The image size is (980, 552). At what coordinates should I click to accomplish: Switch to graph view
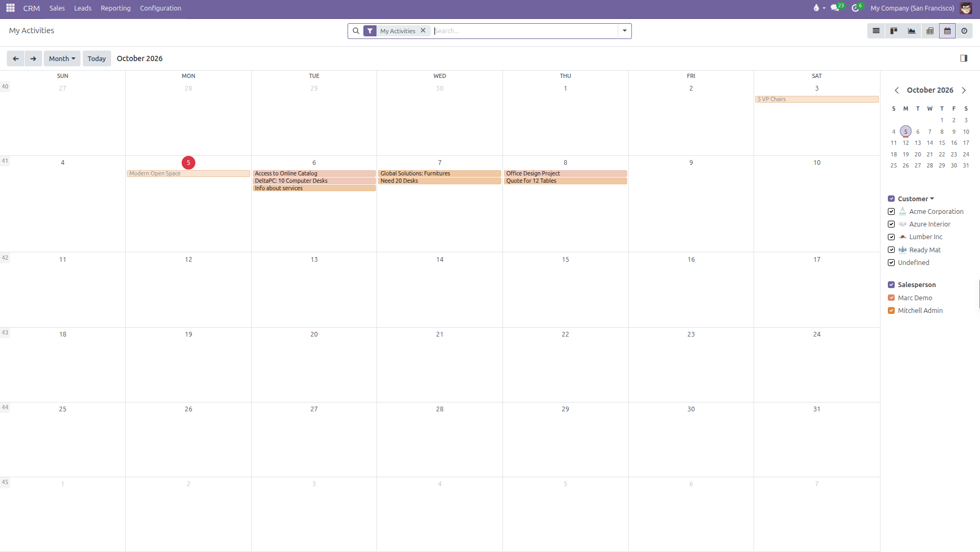pos(912,31)
